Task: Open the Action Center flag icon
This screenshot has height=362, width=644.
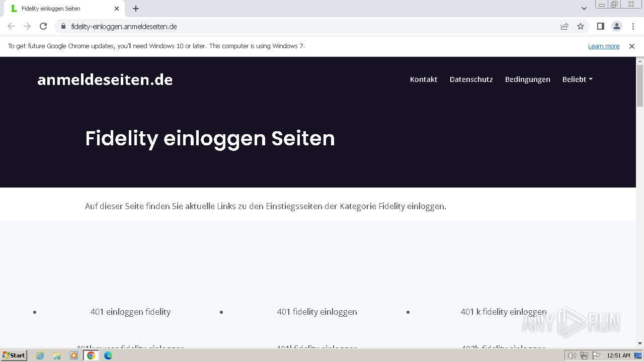Action: click(x=596, y=355)
